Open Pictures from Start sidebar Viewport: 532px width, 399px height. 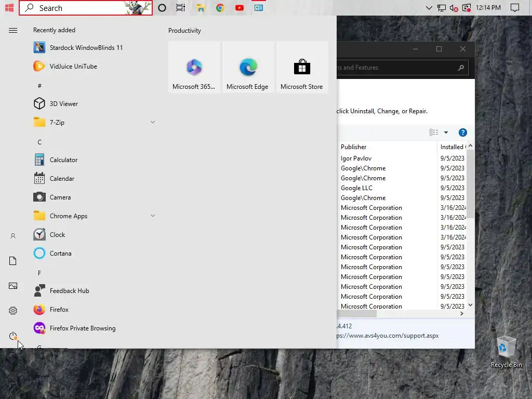click(13, 286)
